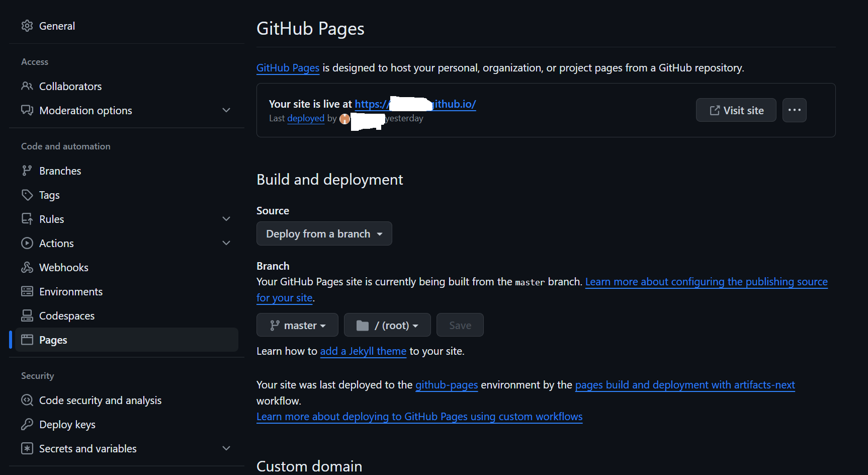Click the external link icon on Visit site
868x475 pixels.
pos(715,110)
